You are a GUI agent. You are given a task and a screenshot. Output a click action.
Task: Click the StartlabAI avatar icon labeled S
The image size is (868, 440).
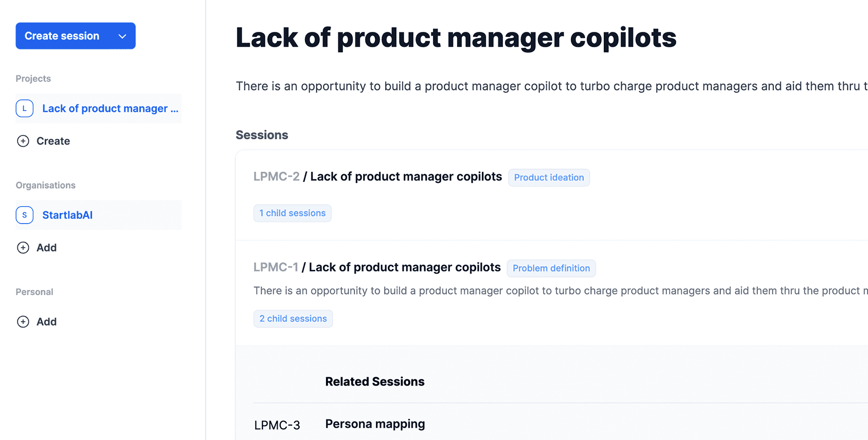(25, 215)
